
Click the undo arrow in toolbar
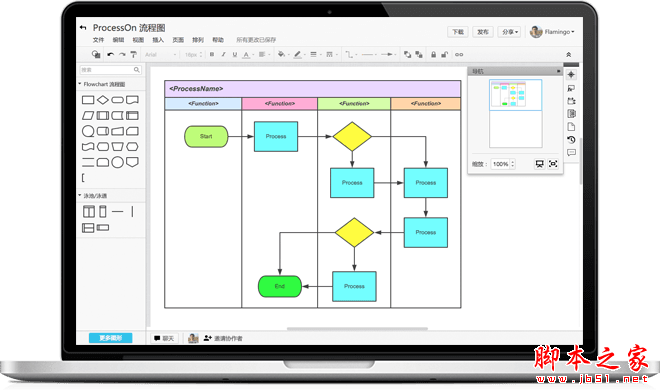pyautogui.click(x=110, y=54)
